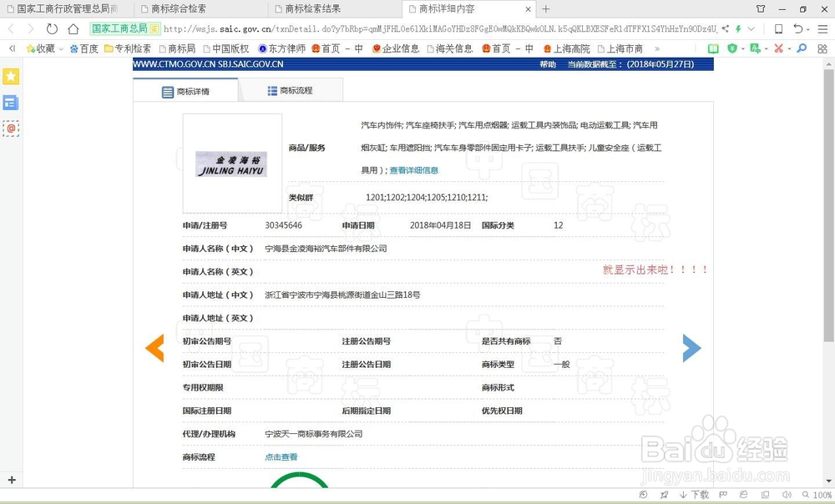Viewport: 835px width, 504px height.
Task: Go to next record with blue right arrow
Action: (691, 348)
